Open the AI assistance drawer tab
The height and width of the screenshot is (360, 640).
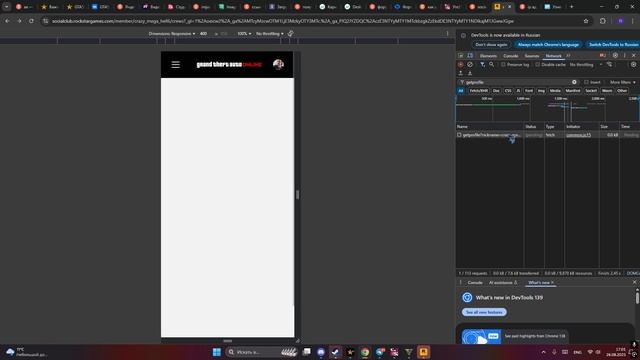point(503,282)
